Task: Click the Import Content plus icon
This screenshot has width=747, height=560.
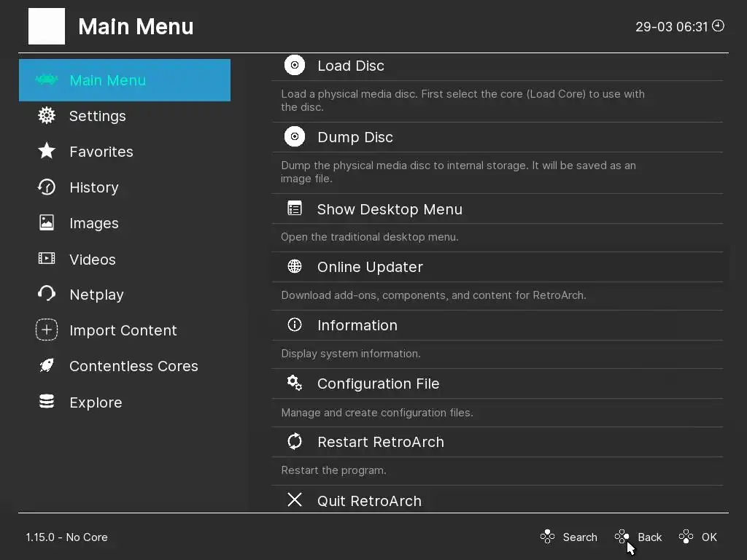Action: tap(47, 330)
